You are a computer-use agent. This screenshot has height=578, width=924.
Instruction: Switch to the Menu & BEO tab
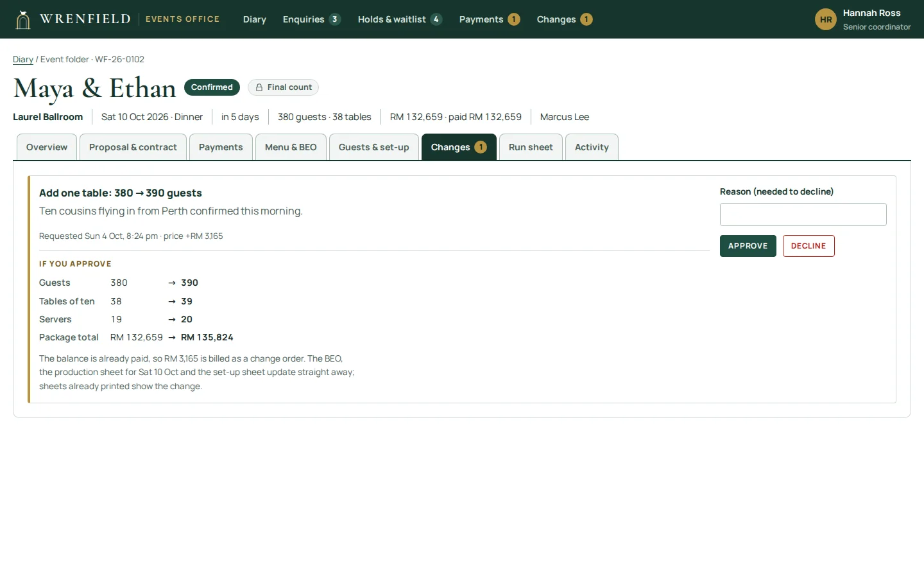point(291,147)
